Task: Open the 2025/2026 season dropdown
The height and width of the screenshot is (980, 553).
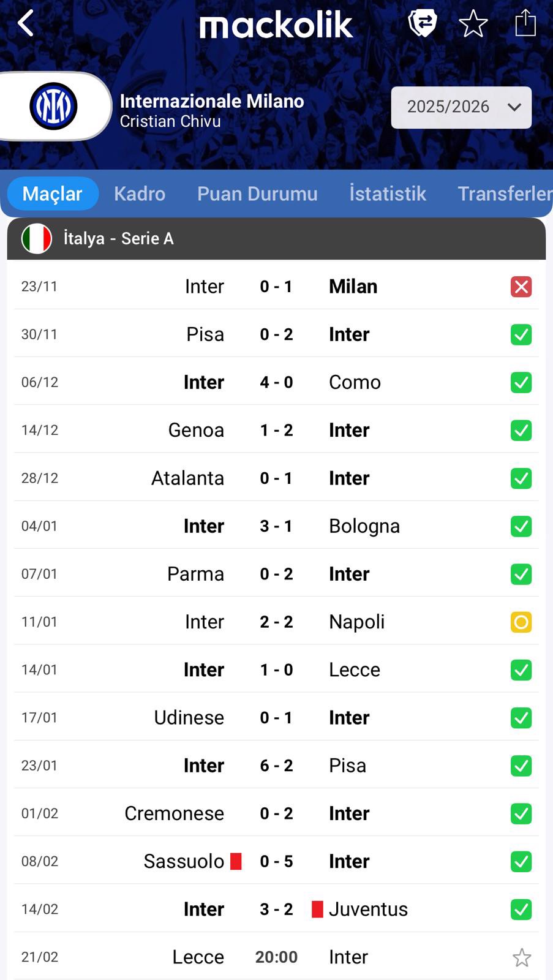Action: [x=461, y=107]
